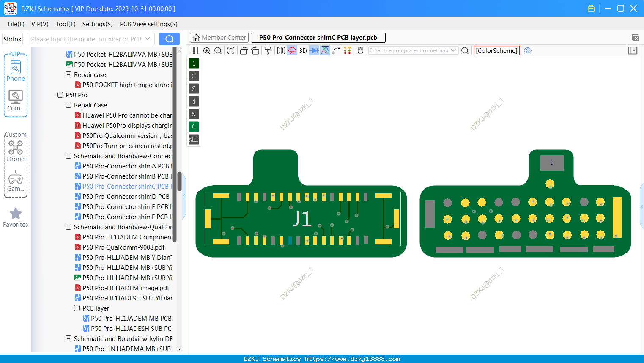The width and height of the screenshot is (644, 363).
Task: Click the mouse settings icon
Action: click(360, 50)
